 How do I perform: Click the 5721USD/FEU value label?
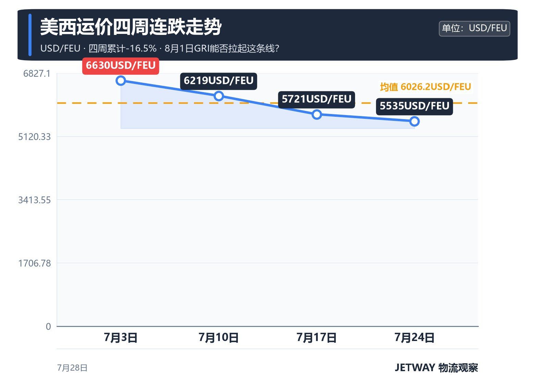(317, 99)
